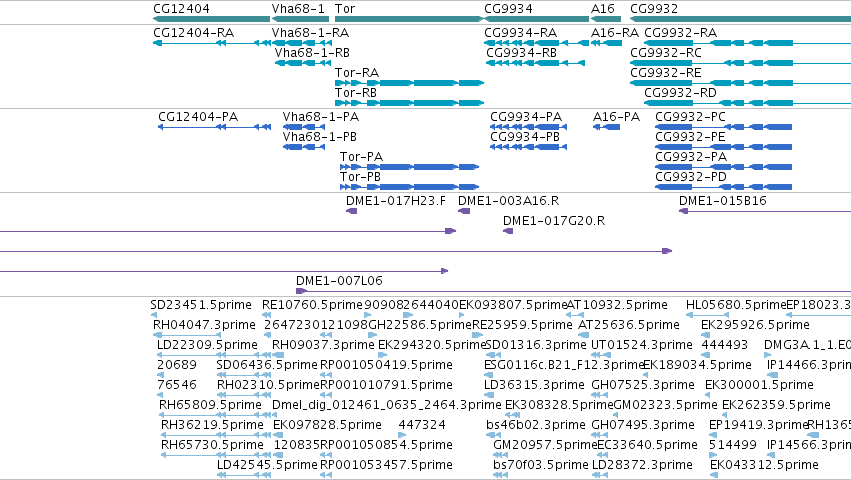The image size is (851, 480).
Task: Select the CG9932-PA protein label
Action: [691, 157]
